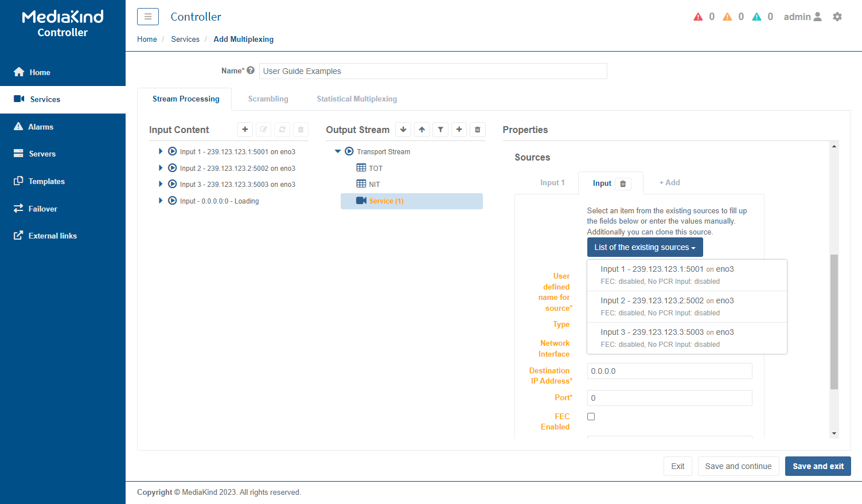Click the Destination IP Address field
This screenshot has height=504, width=862.
point(669,371)
